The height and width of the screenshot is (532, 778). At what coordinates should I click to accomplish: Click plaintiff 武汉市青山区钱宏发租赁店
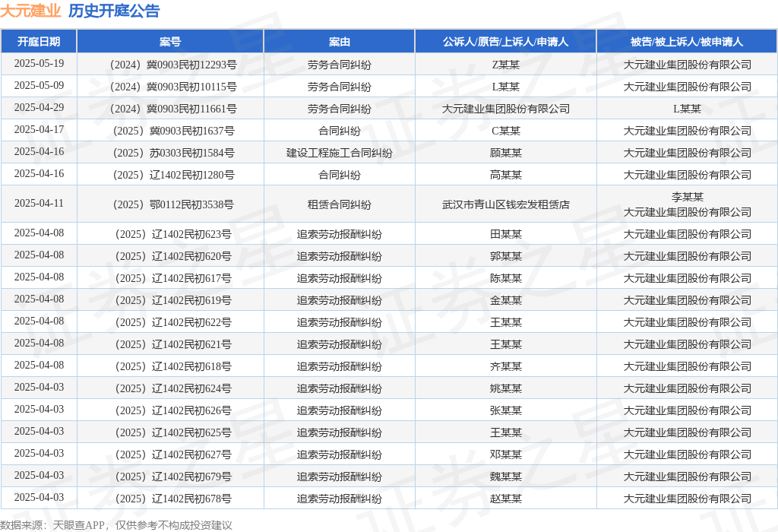(x=505, y=204)
